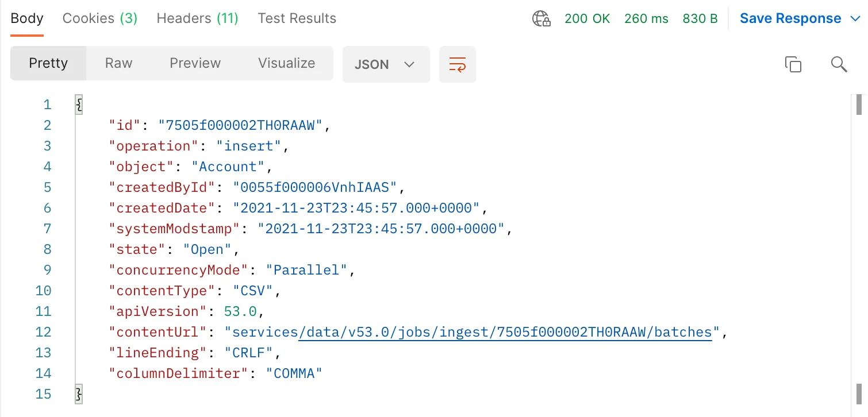The width and height of the screenshot is (868, 417).
Task: Click the "contentUrl" key
Action: click(158, 332)
